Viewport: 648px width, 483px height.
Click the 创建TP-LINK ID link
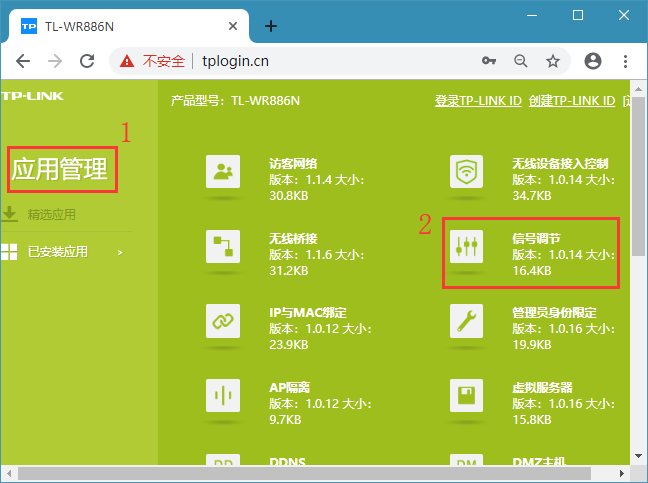coord(571,101)
